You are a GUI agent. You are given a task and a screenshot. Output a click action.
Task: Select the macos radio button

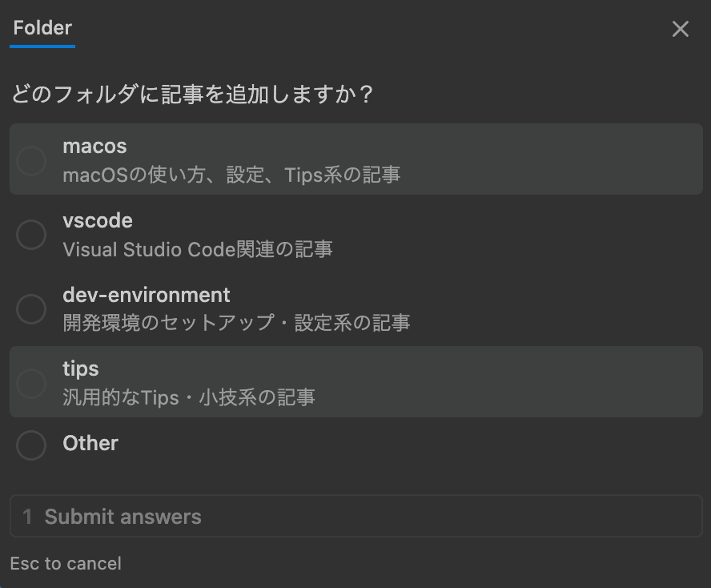[31, 159]
